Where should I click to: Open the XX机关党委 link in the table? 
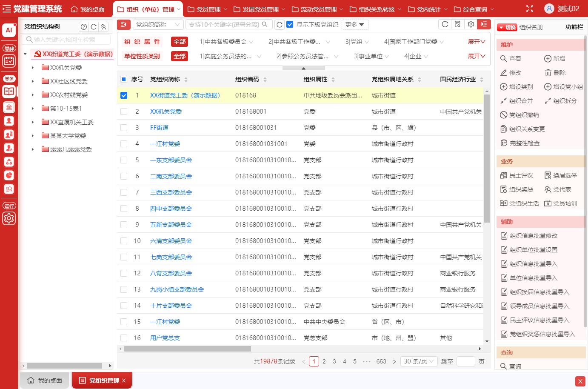tap(166, 112)
